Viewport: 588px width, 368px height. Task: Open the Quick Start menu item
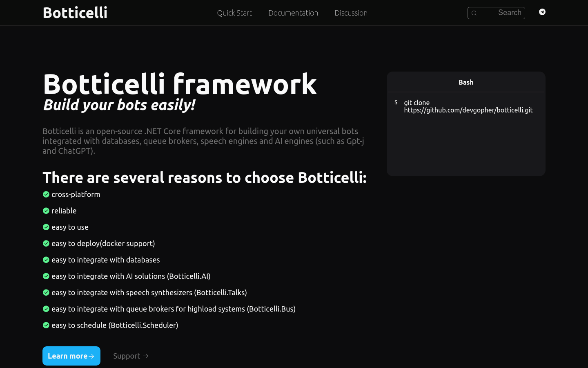click(234, 13)
